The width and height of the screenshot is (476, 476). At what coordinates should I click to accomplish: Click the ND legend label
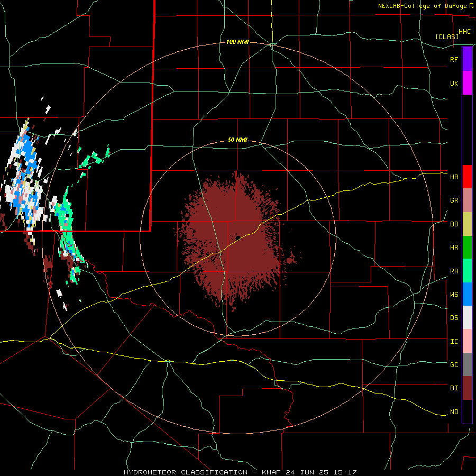(x=454, y=412)
